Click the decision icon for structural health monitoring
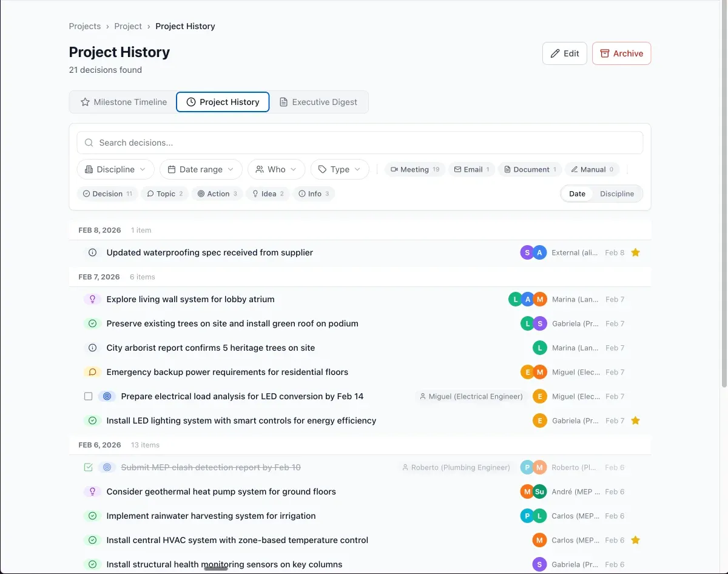Image resolution: width=728 pixels, height=574 pixels. (x=93, y=564)
